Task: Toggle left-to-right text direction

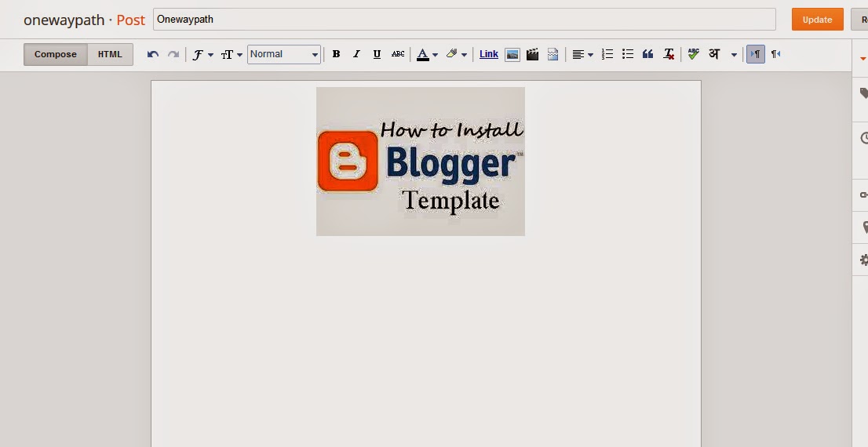Action: 756,54
